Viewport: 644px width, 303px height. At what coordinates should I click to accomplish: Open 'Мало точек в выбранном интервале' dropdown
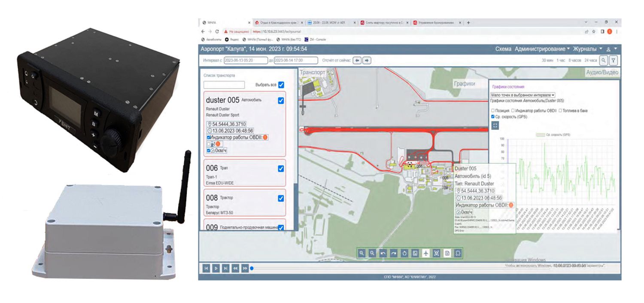coord(523,95)
